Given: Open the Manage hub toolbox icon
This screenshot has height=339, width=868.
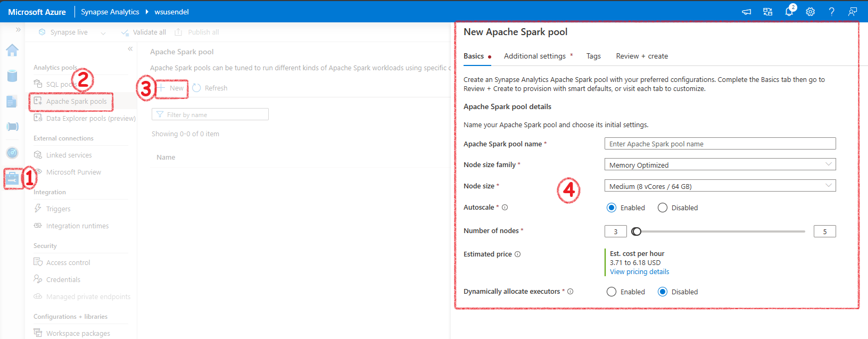Looking at the screenshot, I should [12, 179].
